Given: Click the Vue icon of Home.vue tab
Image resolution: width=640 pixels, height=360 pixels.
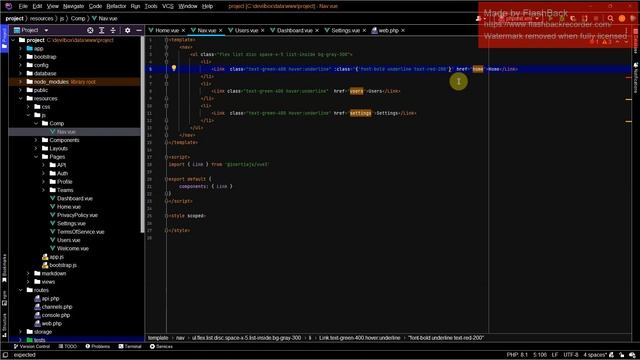Looking at the screenshot, I should 151,30.
